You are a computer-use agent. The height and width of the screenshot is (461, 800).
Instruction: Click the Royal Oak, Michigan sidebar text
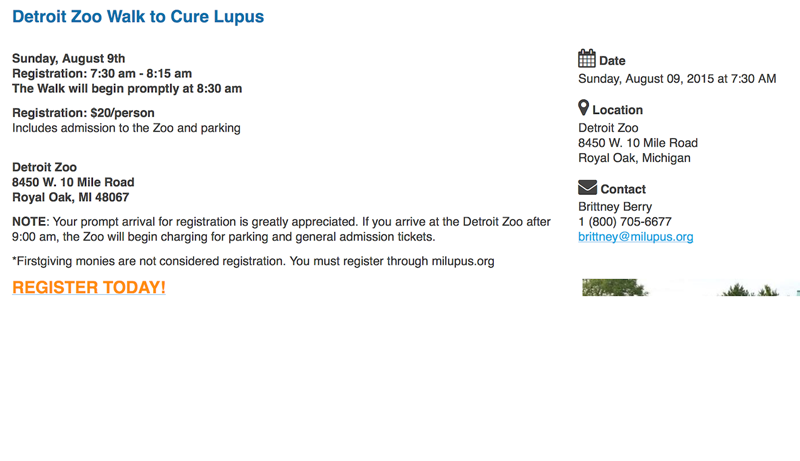pyautogui.click(x=634, y=158)
